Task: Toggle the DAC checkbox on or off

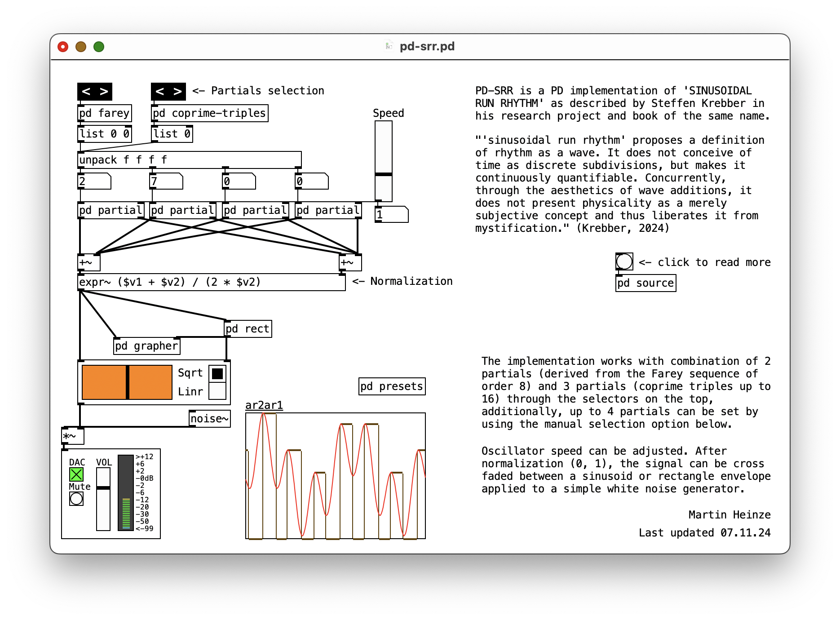Action: click(x=76, y=474)
